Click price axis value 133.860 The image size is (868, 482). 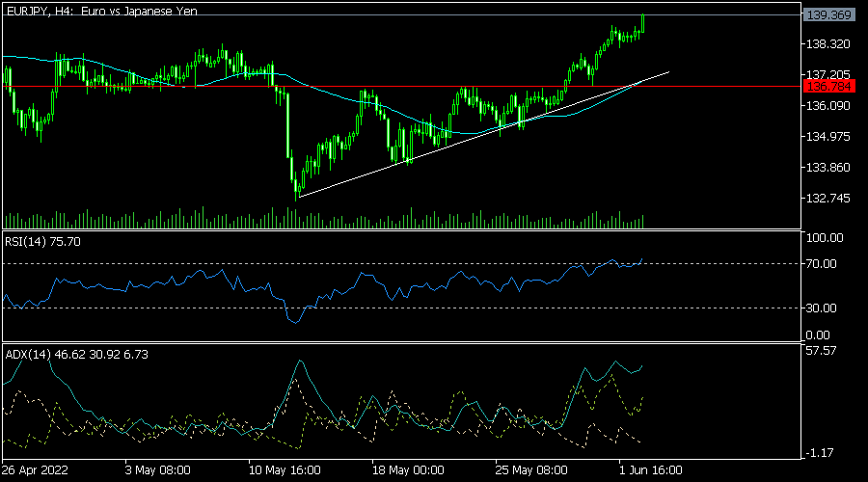pyautogui.click(x=828, y=168)
